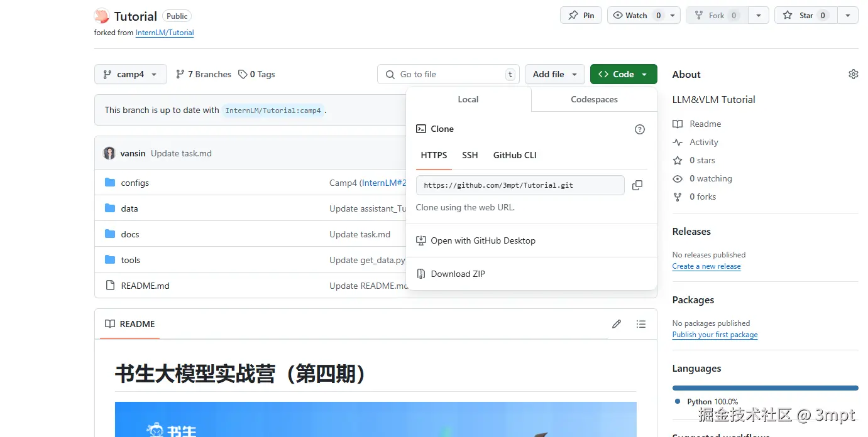Screen dimensions: 868x437
Task: Select the GitHub CLI clone option
Action: point(515,155)
